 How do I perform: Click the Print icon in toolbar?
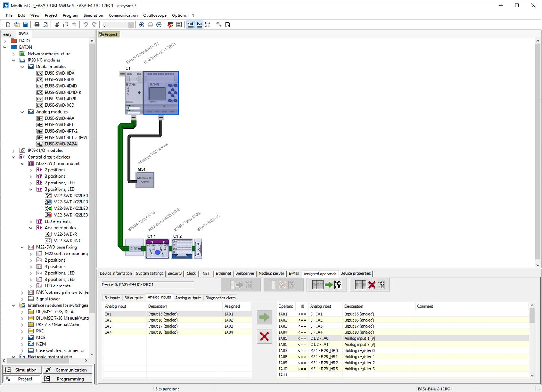click(37, 25)
